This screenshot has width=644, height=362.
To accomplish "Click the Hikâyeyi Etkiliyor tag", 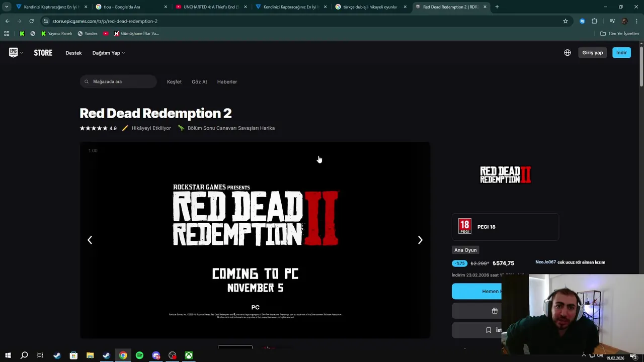I will click(x=146, y=128).
